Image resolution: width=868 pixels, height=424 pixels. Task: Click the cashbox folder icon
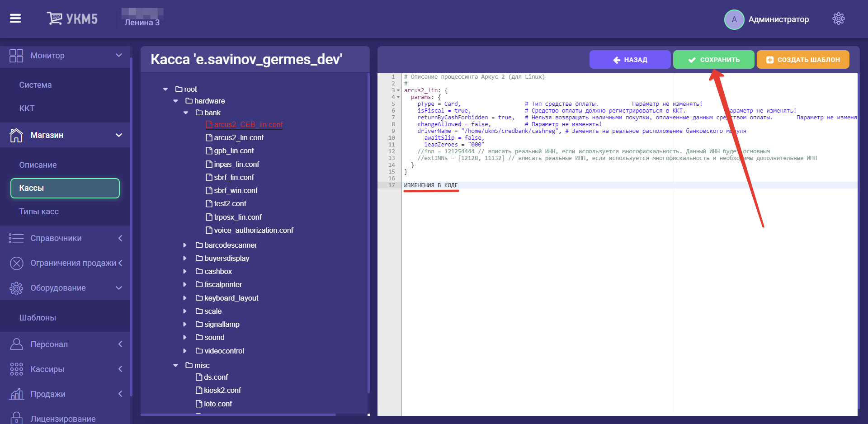coord(199,271)
